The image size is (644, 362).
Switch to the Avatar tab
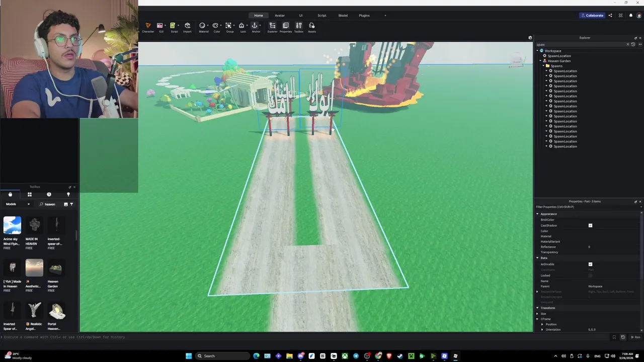point(280,16)
